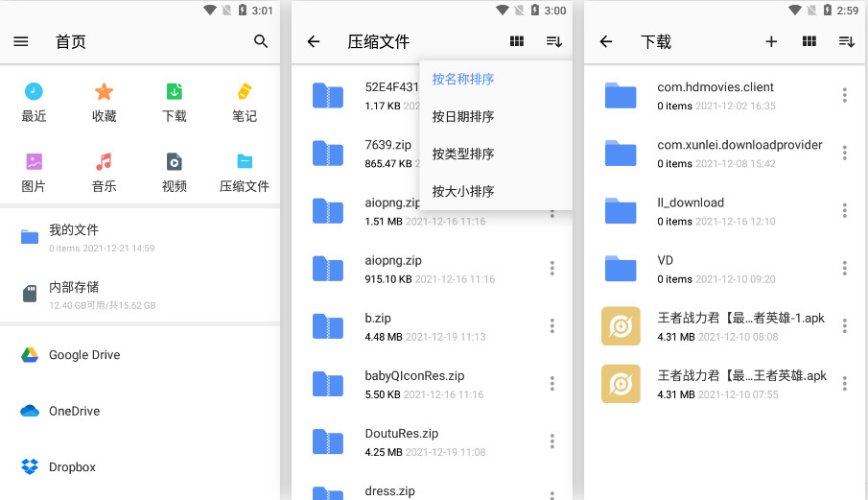Tap the 王者战力君 王者英雄.apk app icon
The height and width of the screenshot is (500, 868).
[x=622, y=384]
